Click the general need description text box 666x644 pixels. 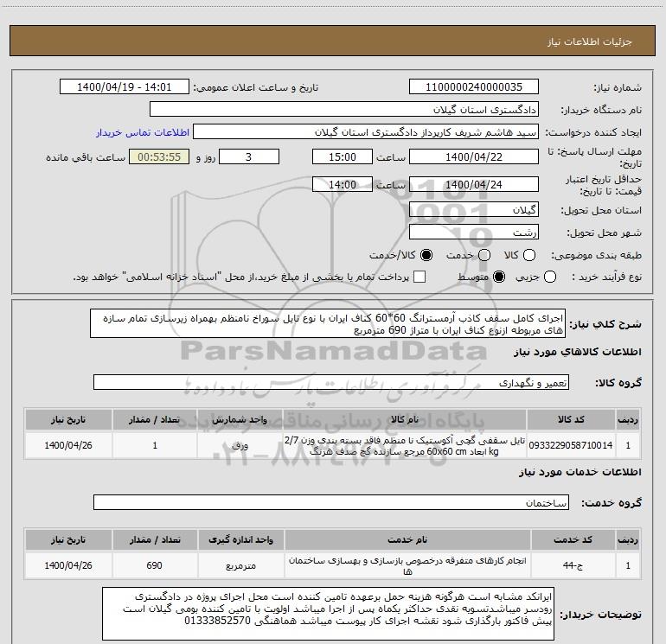328,323
